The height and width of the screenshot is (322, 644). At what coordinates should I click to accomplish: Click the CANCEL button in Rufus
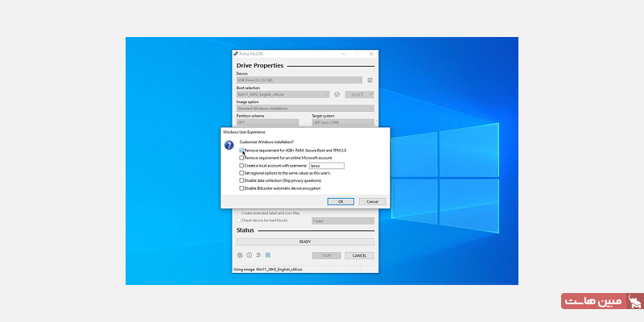tap(359, 255)
